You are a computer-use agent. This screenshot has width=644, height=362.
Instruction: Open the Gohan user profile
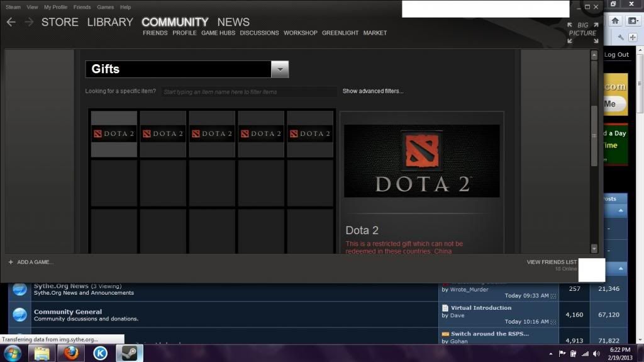click(458, 341)
